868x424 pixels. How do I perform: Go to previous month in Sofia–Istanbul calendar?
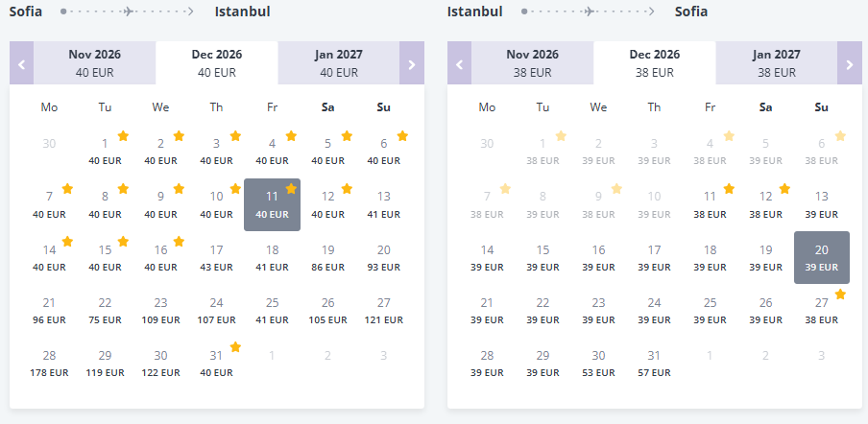21,63
